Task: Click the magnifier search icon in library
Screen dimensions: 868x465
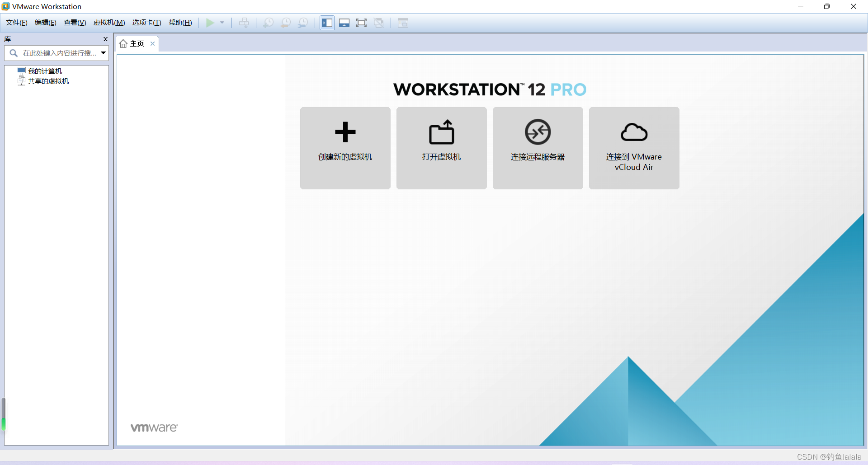Action: click(14, 53)
